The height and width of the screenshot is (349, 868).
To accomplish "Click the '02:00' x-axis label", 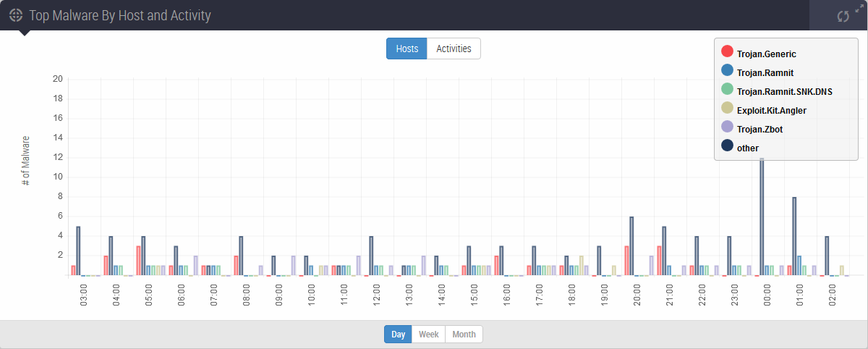I will [x=833, y=295].
